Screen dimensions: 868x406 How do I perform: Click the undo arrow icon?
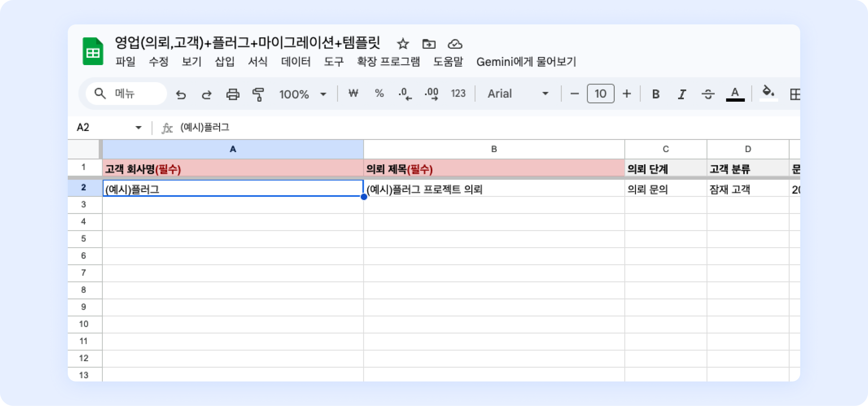[x=181, y=94]
